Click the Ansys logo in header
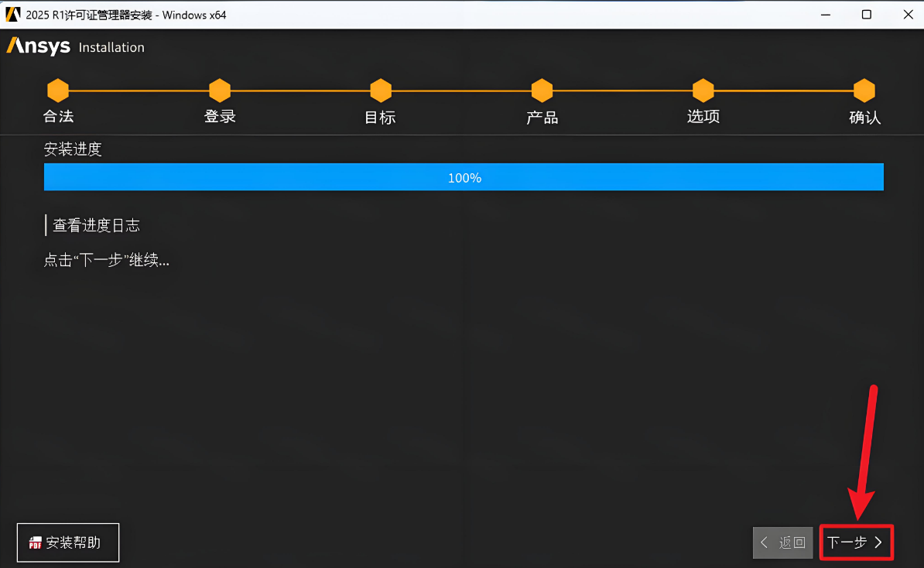The image size is (924, 568). [x=38, y=46]
